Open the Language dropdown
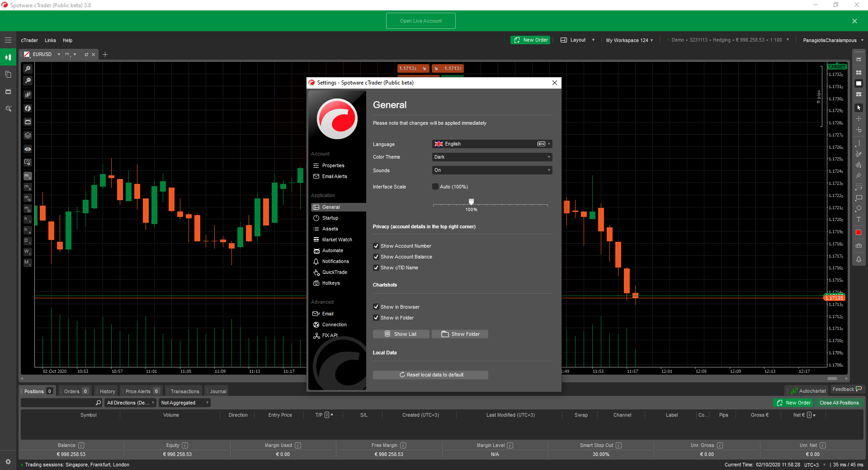Viewport: 868px width, 470px height. tap(492, 144)
